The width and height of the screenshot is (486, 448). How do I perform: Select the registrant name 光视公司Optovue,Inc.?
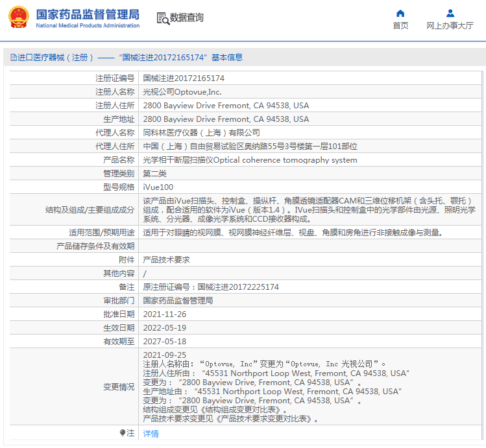click(182, 92)
